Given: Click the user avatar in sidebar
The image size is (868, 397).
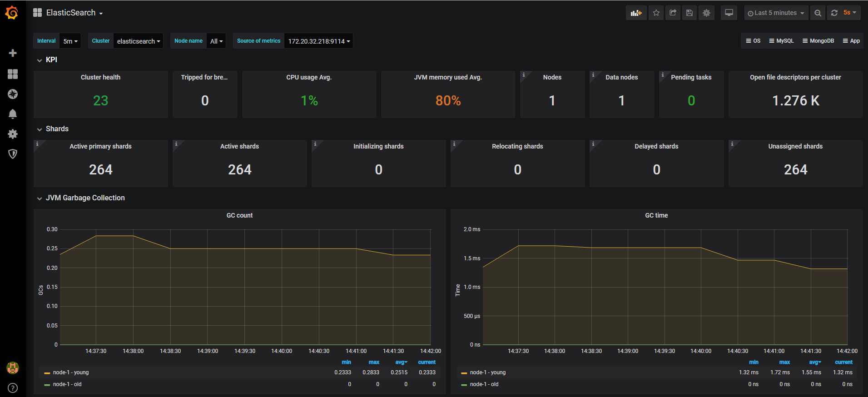Looking at the screenshot, I should [x=13, y=368].
